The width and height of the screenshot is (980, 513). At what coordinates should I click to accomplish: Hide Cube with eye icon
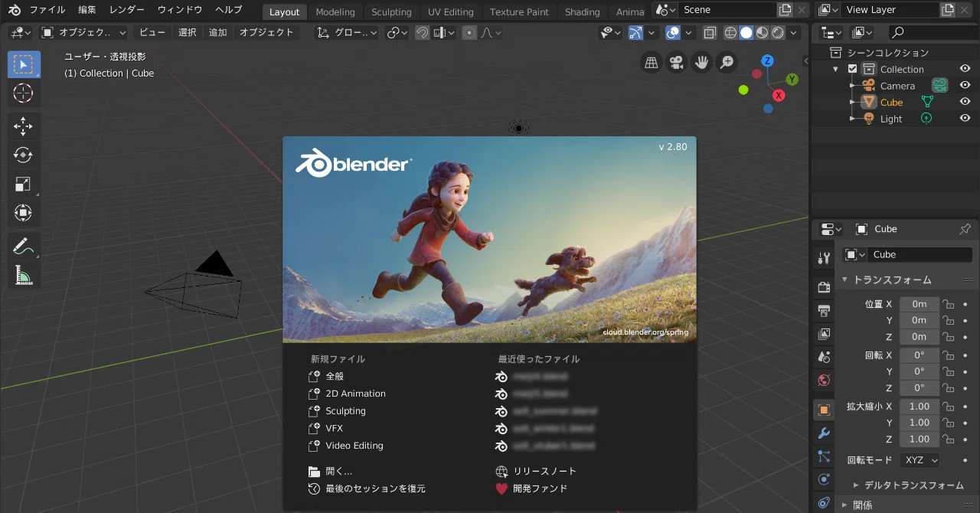click(x=965, y=102)
